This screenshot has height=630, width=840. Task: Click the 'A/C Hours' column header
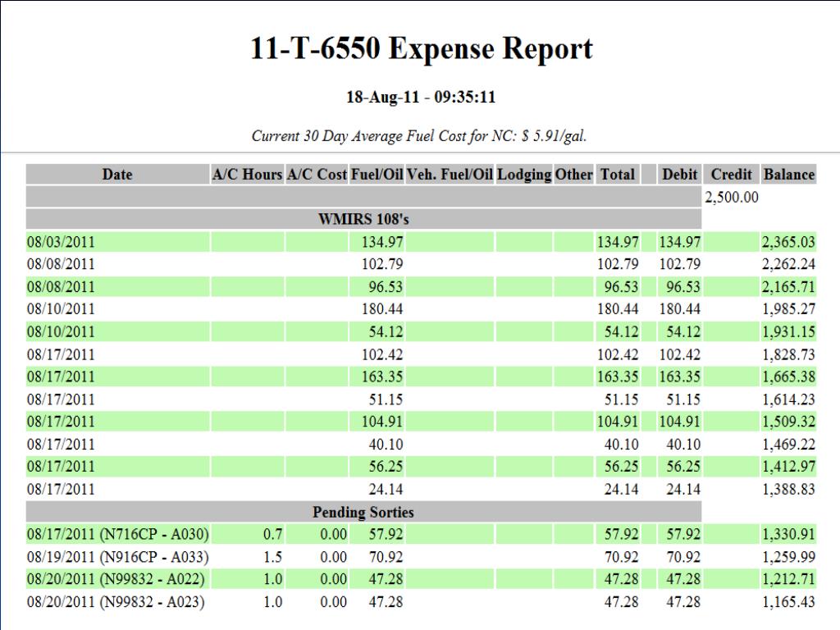pyautogui.click(x=247, y=174)
